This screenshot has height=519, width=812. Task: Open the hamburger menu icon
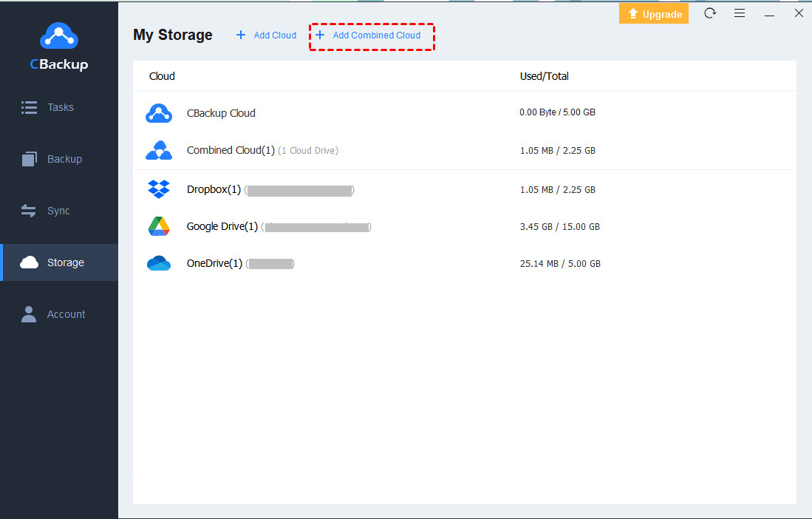(740, 13)
